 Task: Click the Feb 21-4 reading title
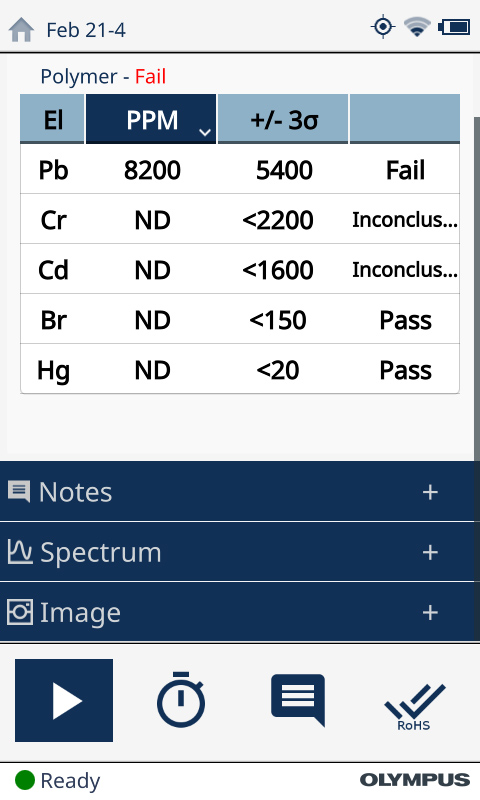coord(86,30)
